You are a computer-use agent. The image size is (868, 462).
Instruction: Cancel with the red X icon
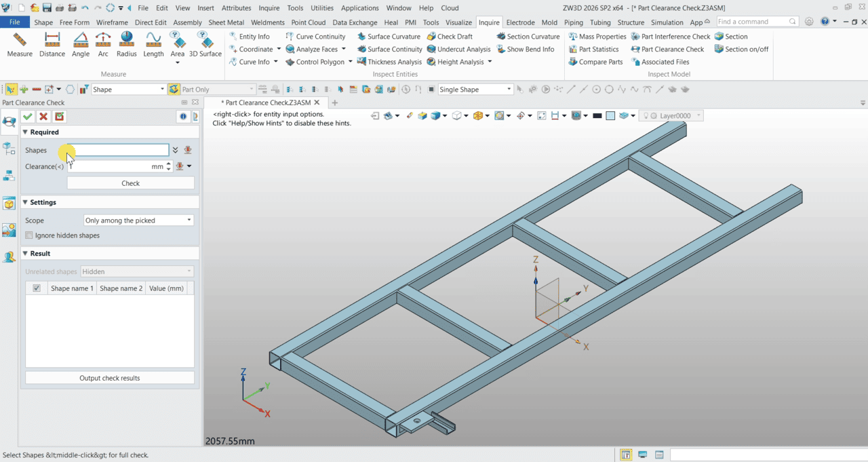[x=43, y=117]
